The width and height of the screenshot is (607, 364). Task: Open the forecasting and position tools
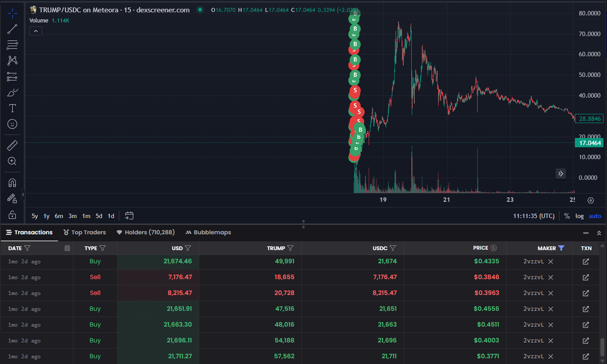tap(12, 77)
